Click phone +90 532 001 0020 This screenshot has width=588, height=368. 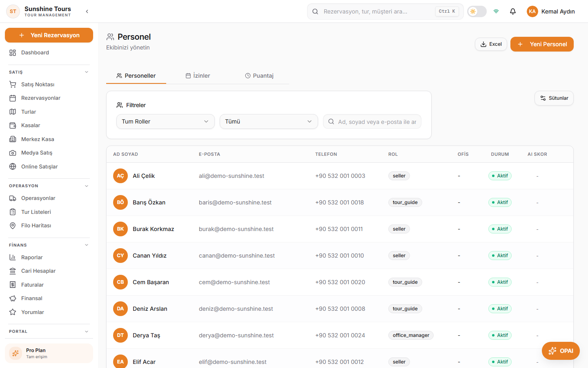click(x=340, y=282)
